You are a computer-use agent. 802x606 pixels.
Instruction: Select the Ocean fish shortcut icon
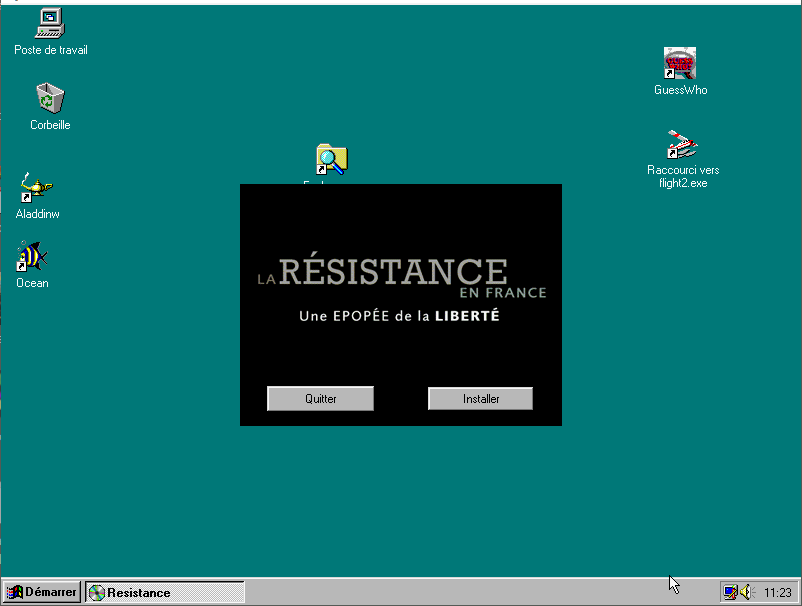[32, 257]
